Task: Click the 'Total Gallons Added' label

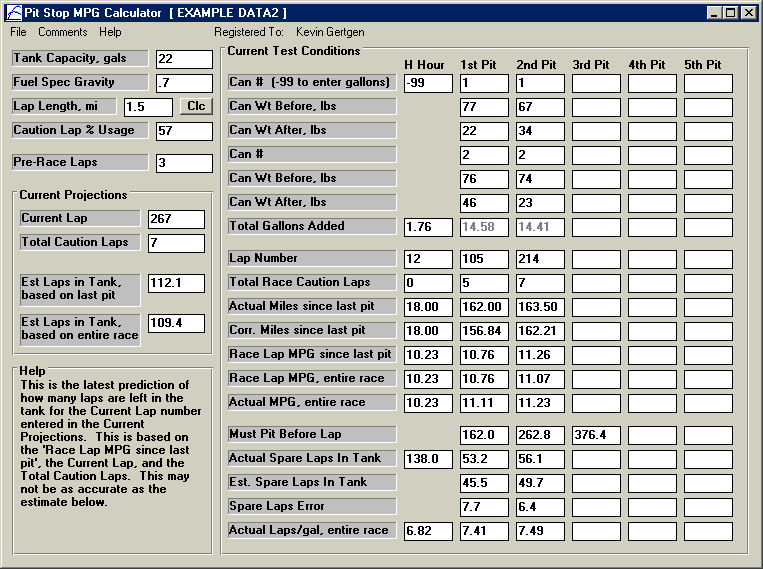Action: coord(312,226)
